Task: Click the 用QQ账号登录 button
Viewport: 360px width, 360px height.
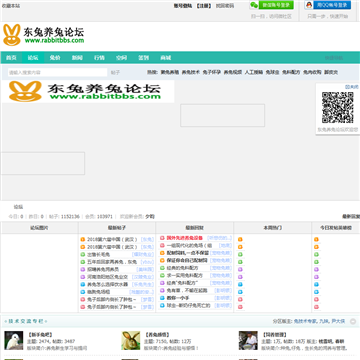Action: [328, 5]
